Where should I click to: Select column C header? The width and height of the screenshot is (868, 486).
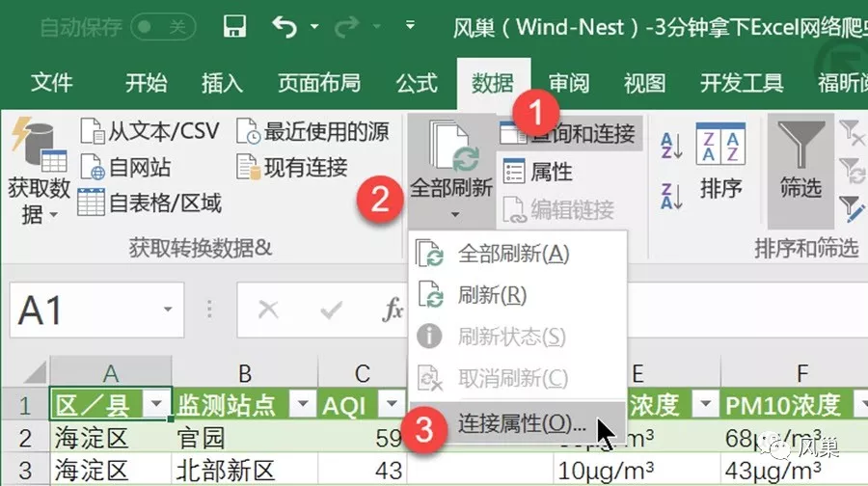(x=362, y=373)
